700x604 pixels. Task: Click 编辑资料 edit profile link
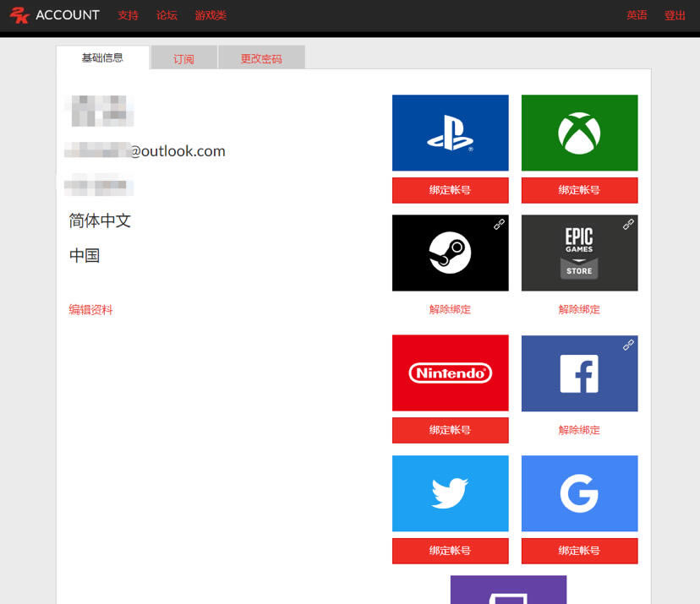90,309
